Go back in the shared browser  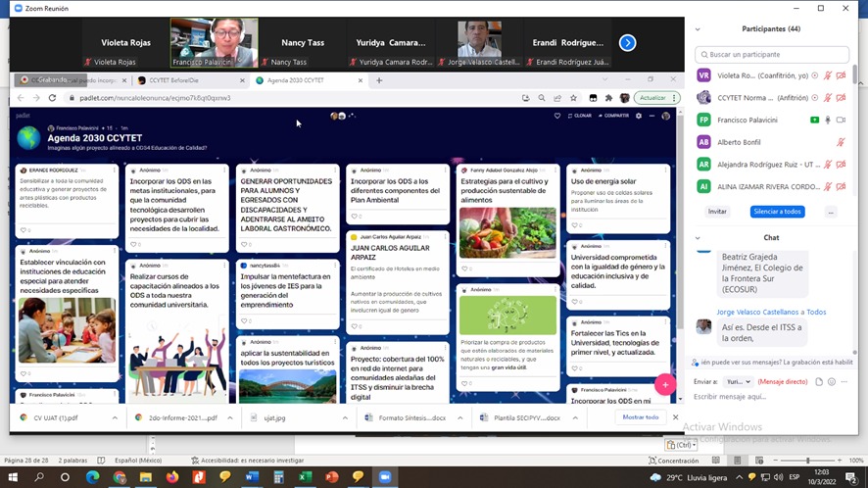(x=21, y=98)
